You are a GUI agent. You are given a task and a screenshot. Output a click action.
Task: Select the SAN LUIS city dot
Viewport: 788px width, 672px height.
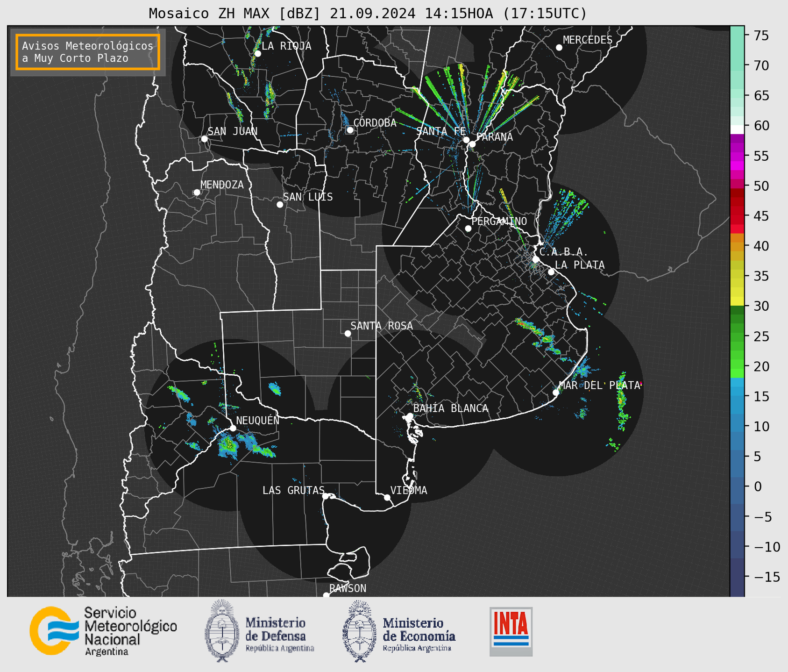point(280,205)
